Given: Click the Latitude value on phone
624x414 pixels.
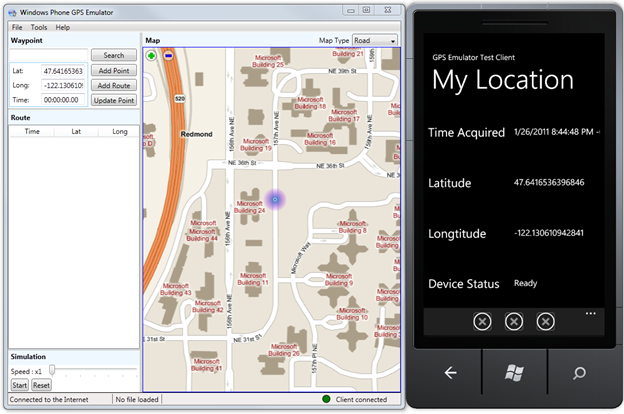Looking at the screenshot, I should pyautogui.click(x=549, y=182).
